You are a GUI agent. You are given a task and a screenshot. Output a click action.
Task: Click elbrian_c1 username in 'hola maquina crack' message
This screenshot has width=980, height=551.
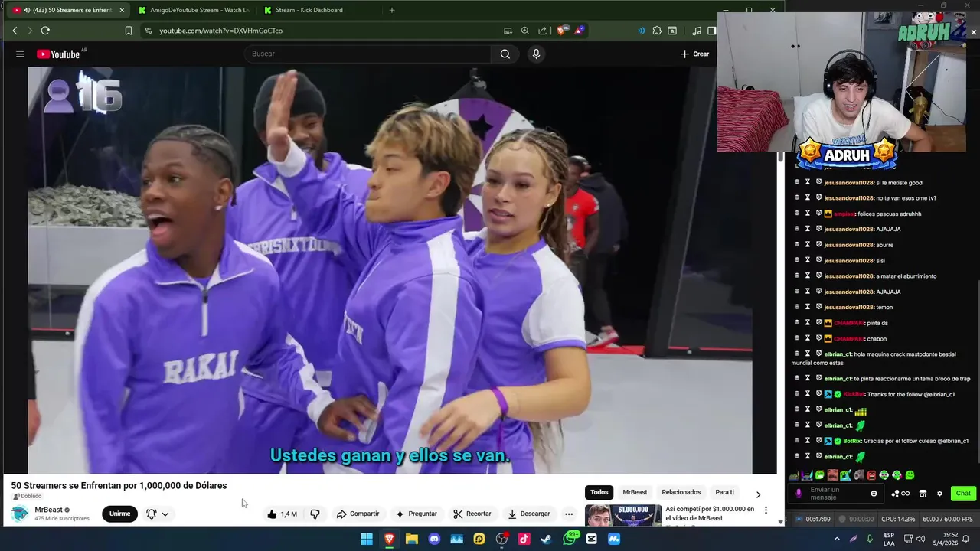tap(838, 354)
